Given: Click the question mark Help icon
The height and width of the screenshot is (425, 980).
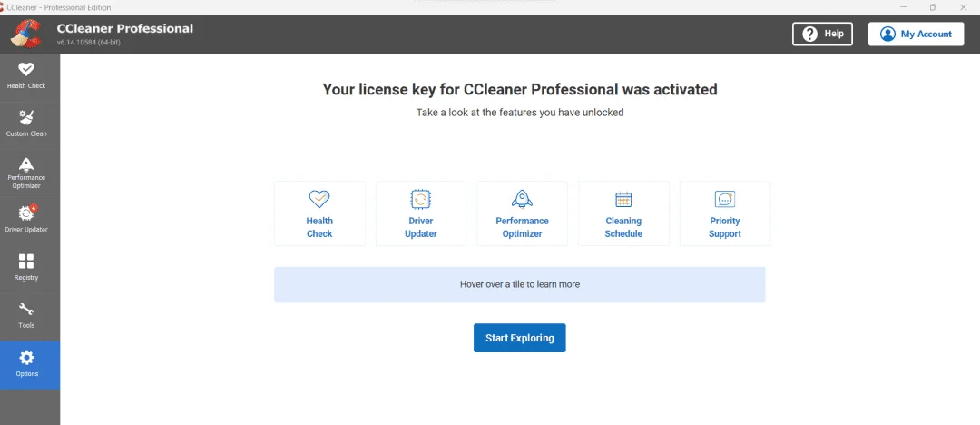Looking at the screenshot, I should [x=810, y=34].
